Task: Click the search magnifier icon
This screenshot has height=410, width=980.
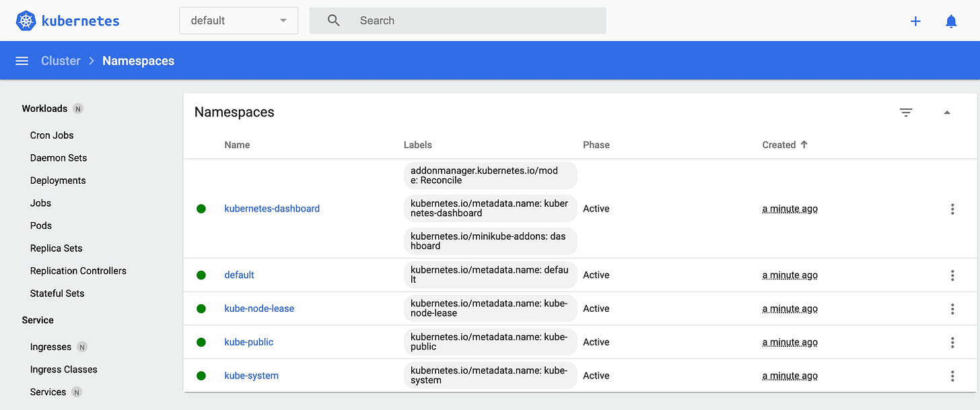Action: 334,20
